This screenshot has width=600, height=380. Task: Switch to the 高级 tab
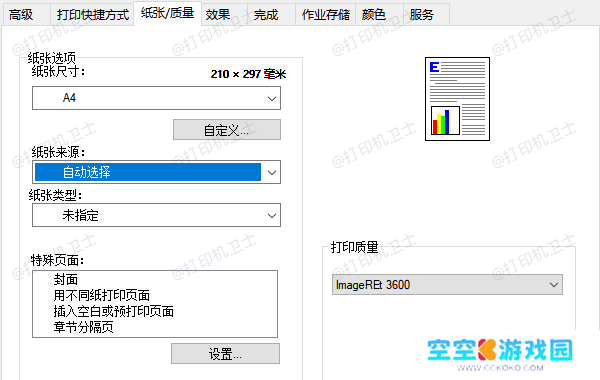point(26,15)
